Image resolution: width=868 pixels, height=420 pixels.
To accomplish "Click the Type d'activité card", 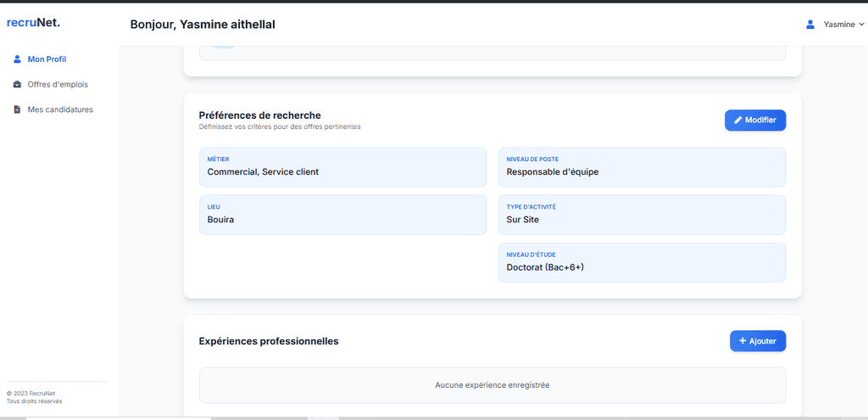I will 642,215.
